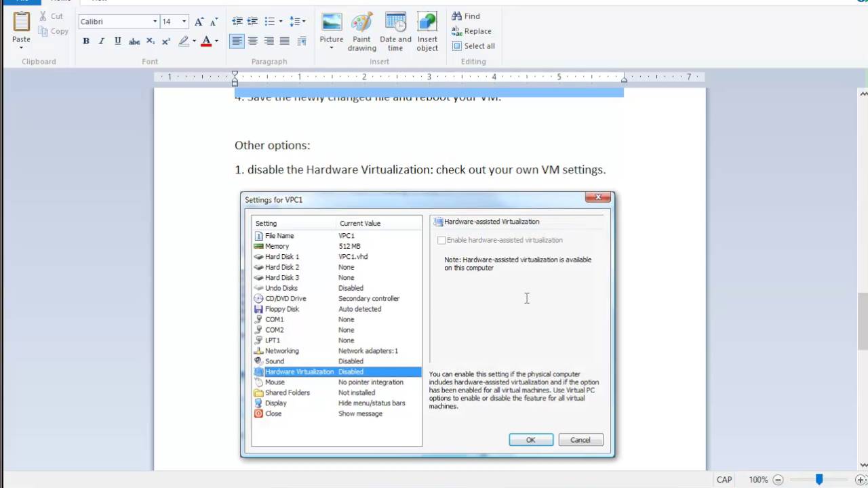The image size is (868, 488).
Task: Toggle italic formatting
Action: click(102, 41)
